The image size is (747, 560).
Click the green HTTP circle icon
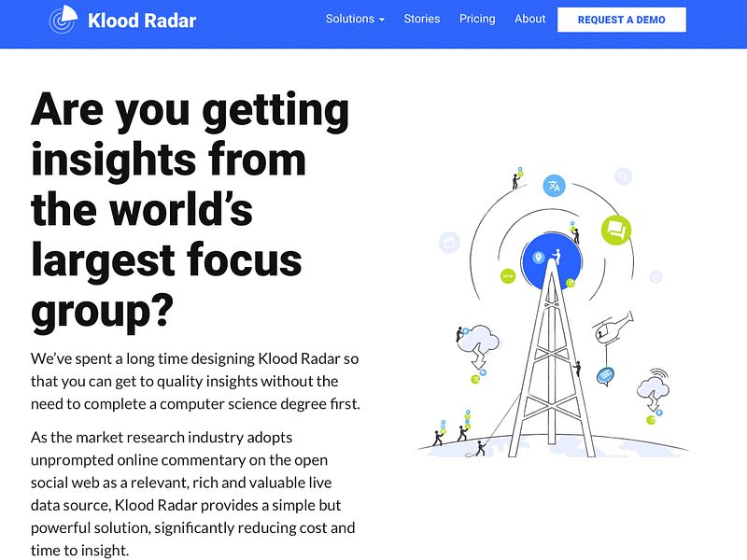click(x=508, y=275)
